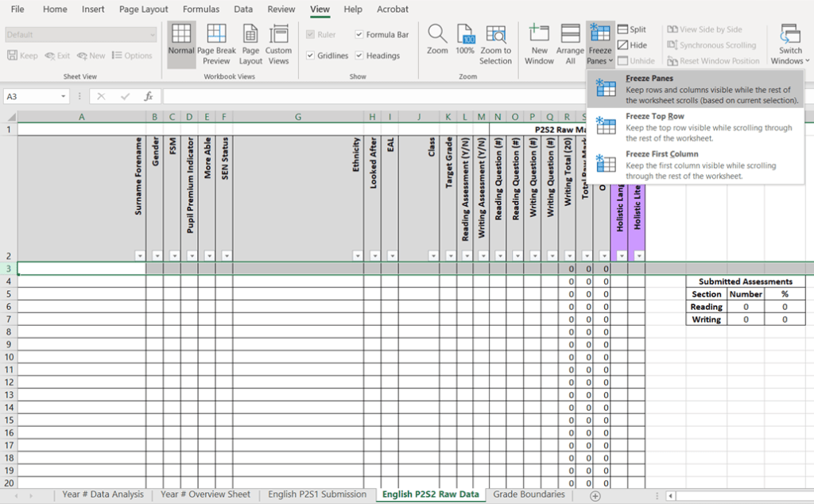Image resolution: width=814 pixels, height=504 pixels.
Task: Open the Switch Windows dropdown
Action: pyautogui.click(x=790, y=45)
